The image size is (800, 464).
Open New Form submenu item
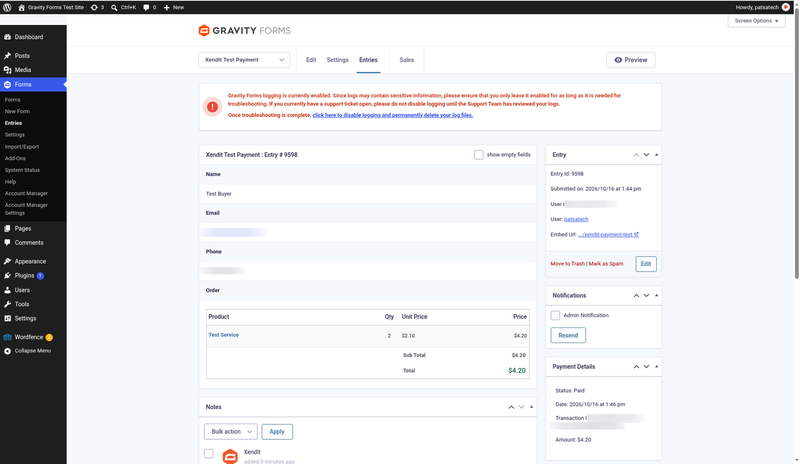coord(17,111)
